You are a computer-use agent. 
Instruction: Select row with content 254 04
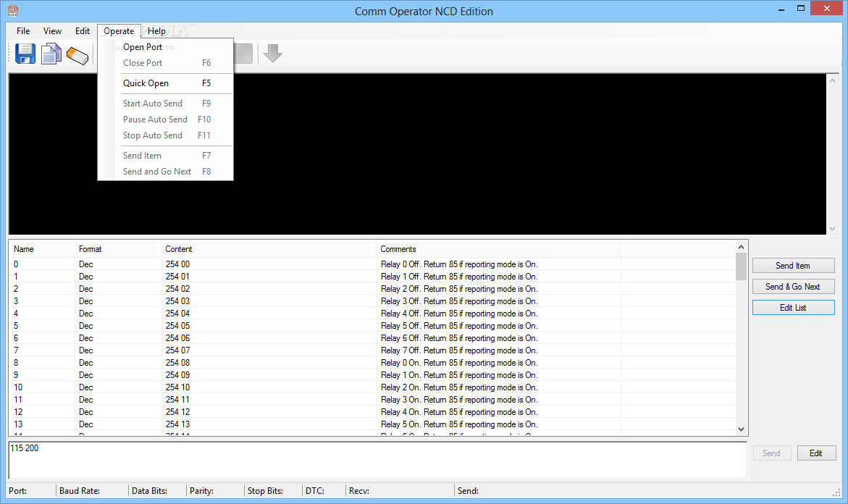tap(372, 313)
